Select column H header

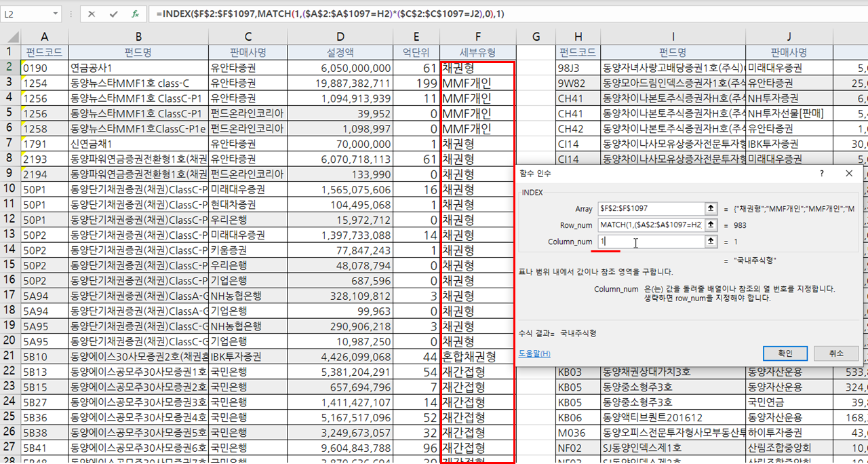578,36
